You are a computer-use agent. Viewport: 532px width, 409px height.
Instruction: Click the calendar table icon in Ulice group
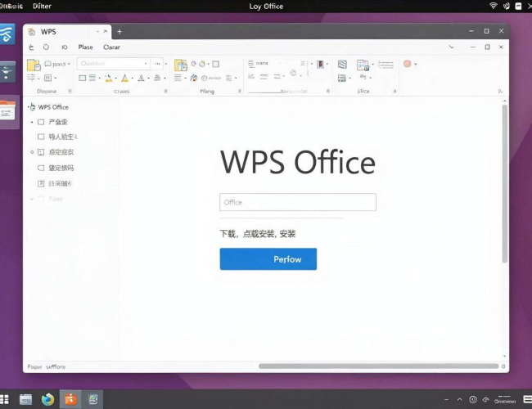(x=363, y=65)
